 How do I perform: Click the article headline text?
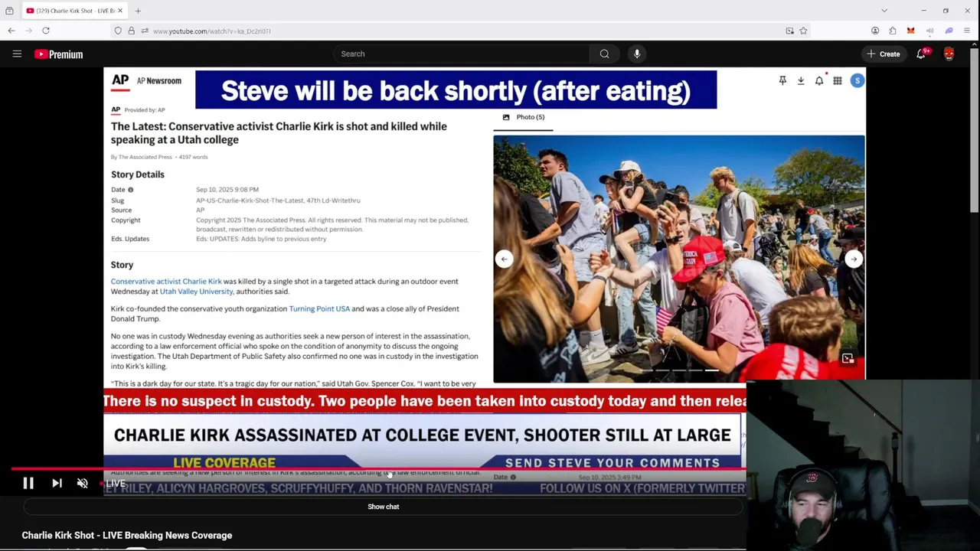[279, 133]
